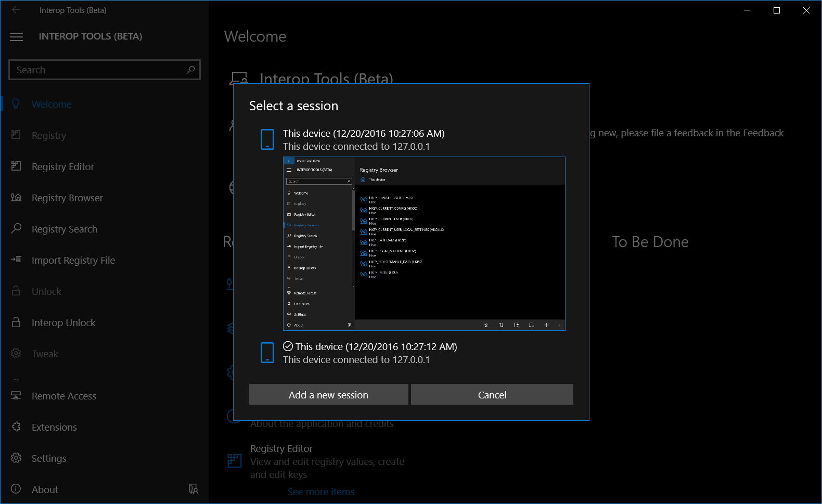Click the Settings gear icon
The width and height of the screenshot is (822, 504).
pos(16,458)
